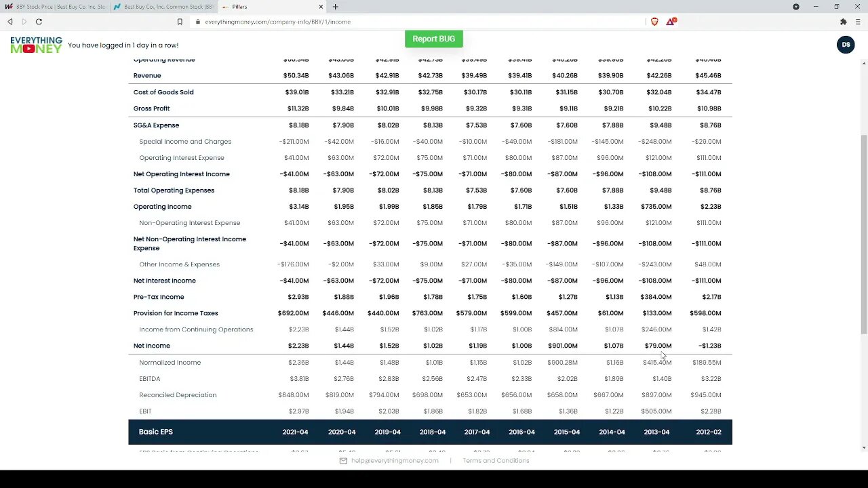Click the Normalized Income label

point(170,363)
